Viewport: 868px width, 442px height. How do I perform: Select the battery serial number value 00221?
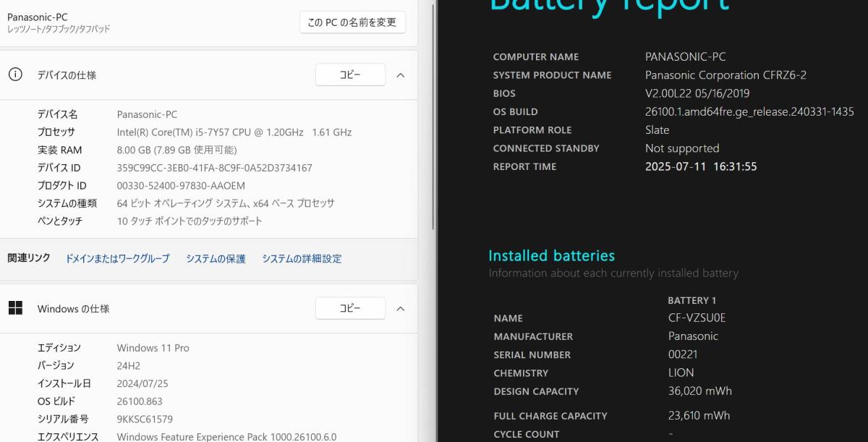(x=683, y=354)
